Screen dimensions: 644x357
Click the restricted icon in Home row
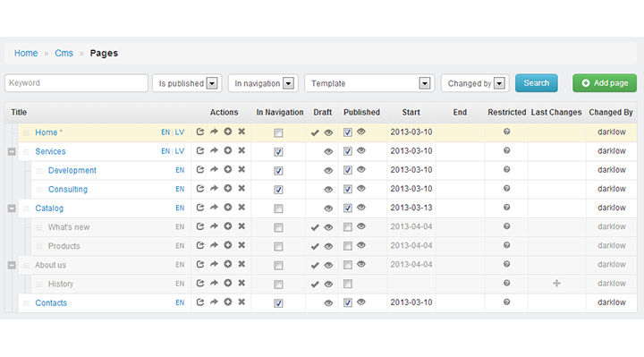(507, 132)
